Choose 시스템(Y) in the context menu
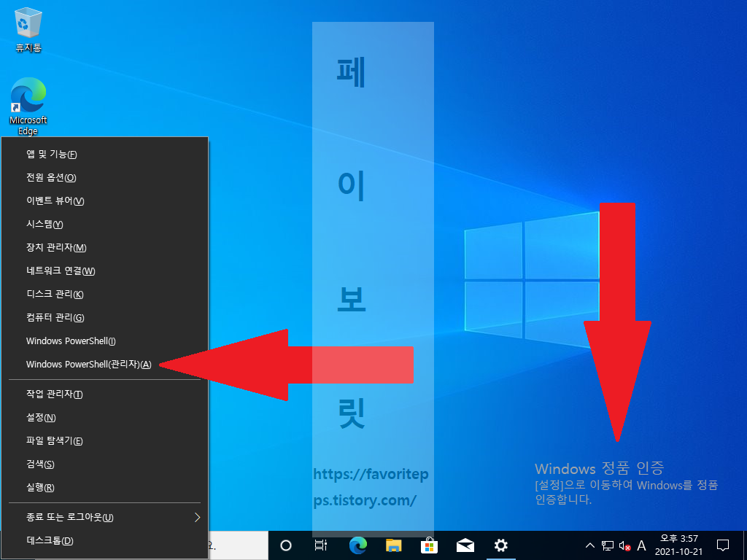The width and height of the screenshot is (747, 560). 105,225
